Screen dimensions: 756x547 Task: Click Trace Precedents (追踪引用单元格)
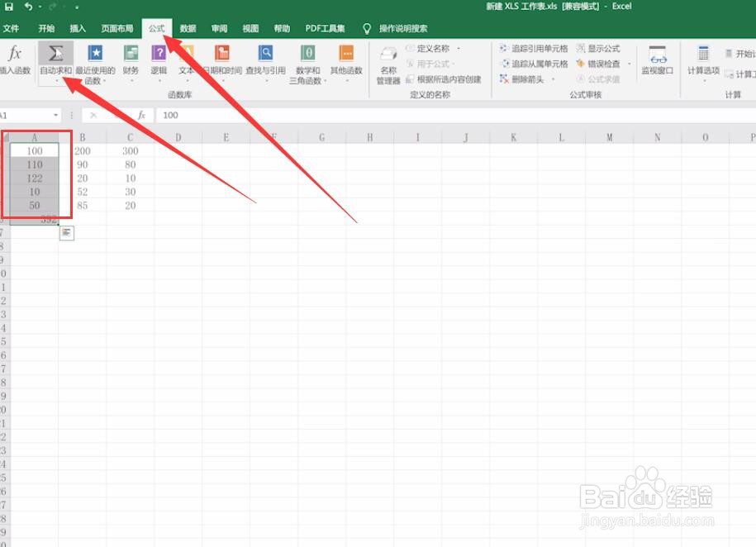click(535, 48)
